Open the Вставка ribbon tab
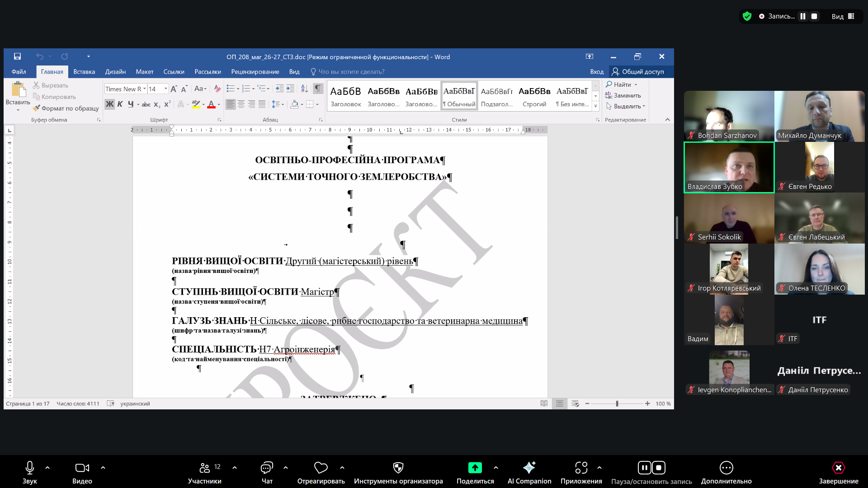Screen dimensions: 868x488 click(84, 72)
